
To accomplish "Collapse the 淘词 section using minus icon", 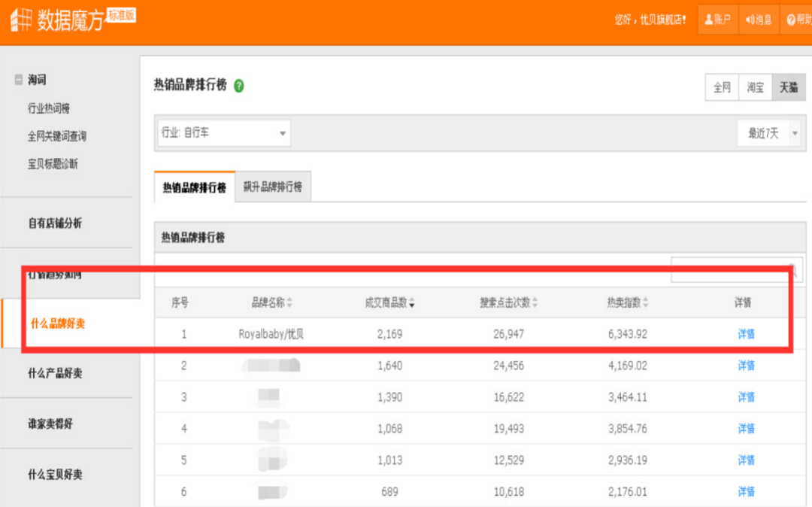I will (x=19, y=79).
